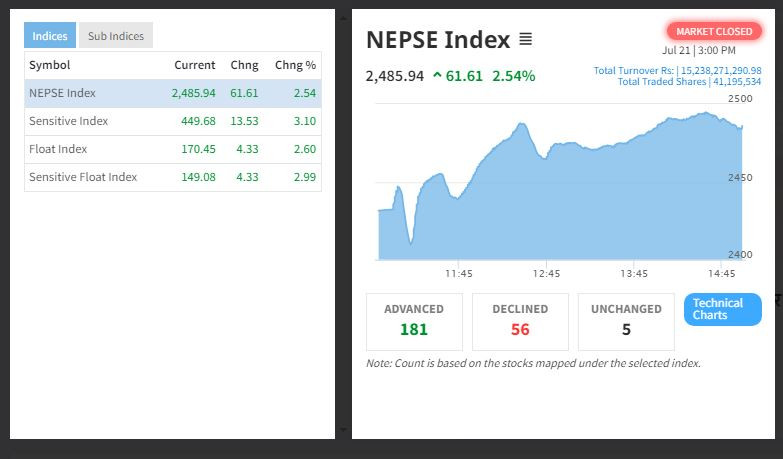Click the 13:45 time axis label

[x=634, y=274]
